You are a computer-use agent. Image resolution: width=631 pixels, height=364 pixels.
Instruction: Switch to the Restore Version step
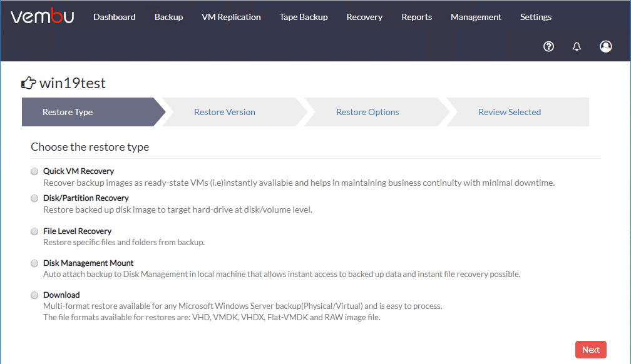(x=224, y=111)
